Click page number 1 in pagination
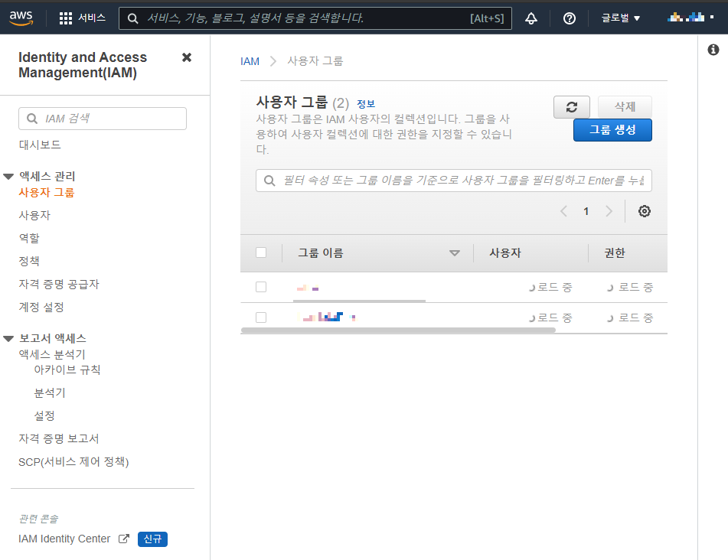The image size is (728, 560). [586, 212]
